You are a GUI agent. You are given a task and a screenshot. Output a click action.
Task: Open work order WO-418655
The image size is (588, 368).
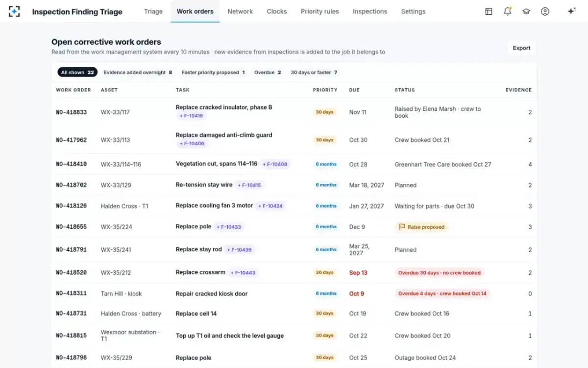point(71,227)
